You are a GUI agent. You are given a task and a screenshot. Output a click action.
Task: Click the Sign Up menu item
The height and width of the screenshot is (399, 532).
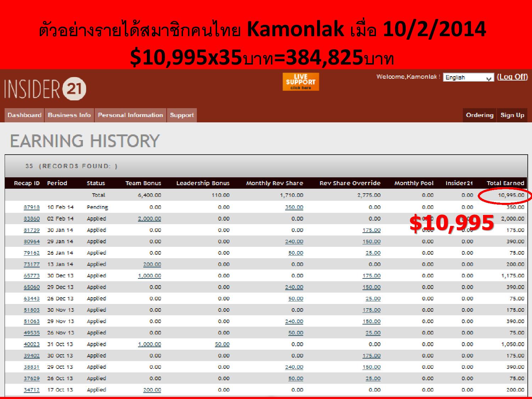tap(512, 115)
